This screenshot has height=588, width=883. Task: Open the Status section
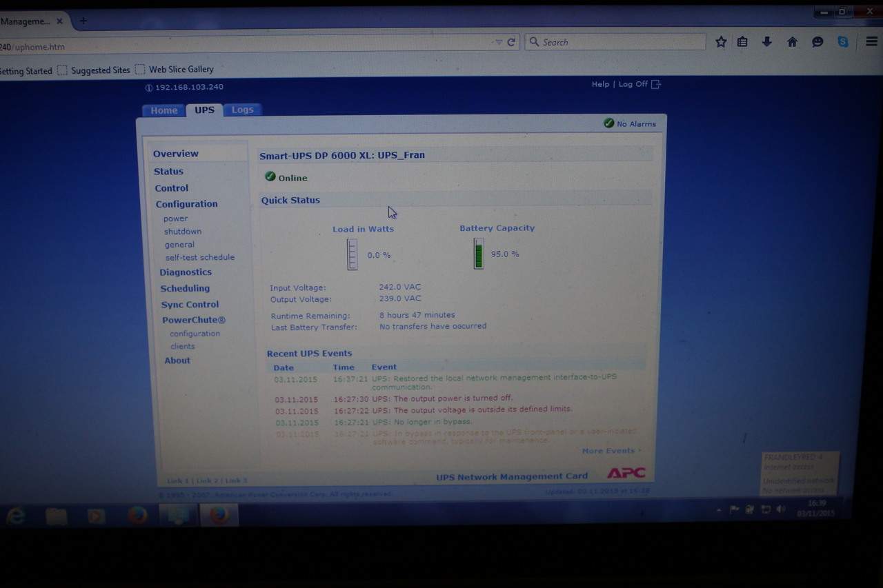(168, 171)
